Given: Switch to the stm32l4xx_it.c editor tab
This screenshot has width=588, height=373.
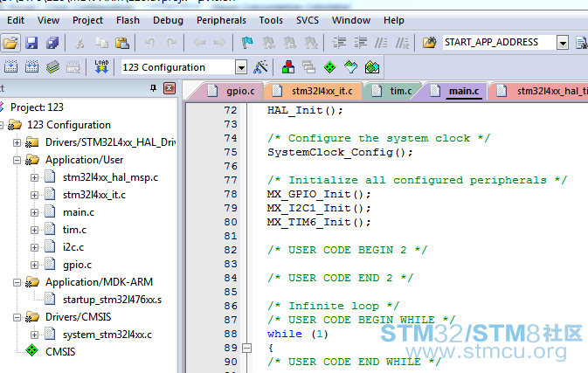Looking at the screenshot, I should click(315, 91).
